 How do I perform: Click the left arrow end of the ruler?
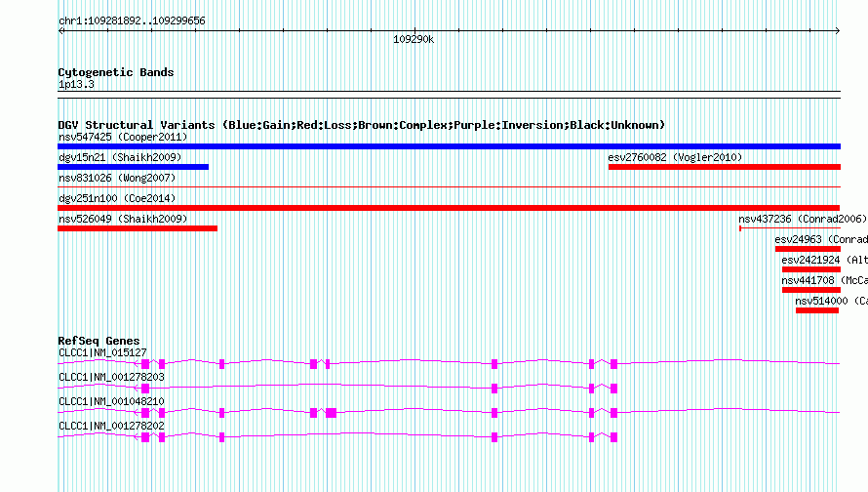click(60, 31)
